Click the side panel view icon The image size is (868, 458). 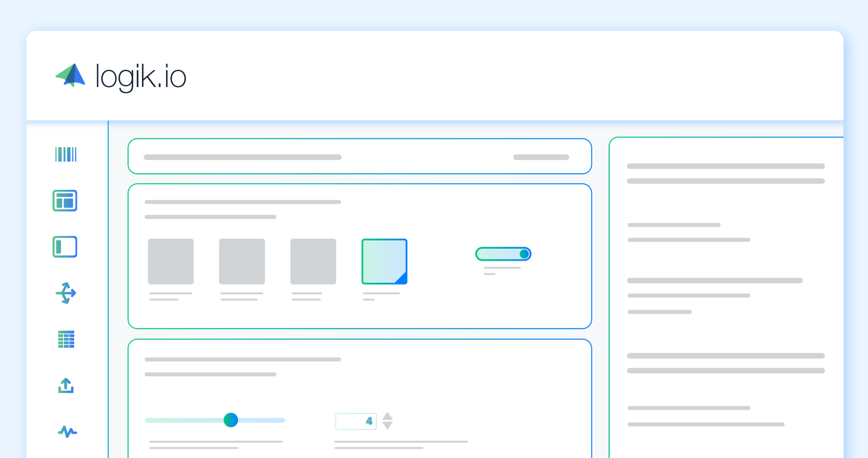click(x=64, y=246)
